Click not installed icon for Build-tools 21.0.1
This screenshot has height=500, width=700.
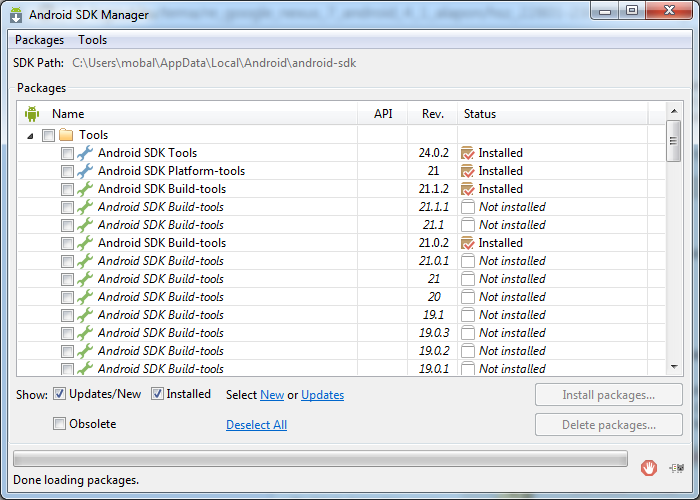click(467, 261)
